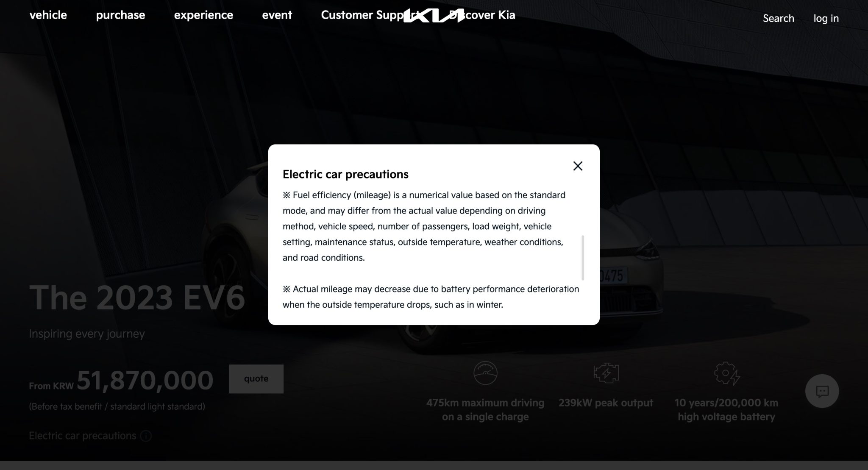Open the purchase menu
868x470 pixels.
point(120,15)
